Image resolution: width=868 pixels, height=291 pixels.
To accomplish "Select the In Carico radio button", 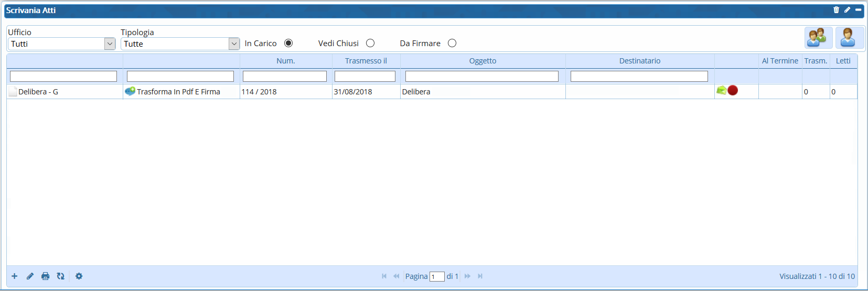I will (288, 44).
